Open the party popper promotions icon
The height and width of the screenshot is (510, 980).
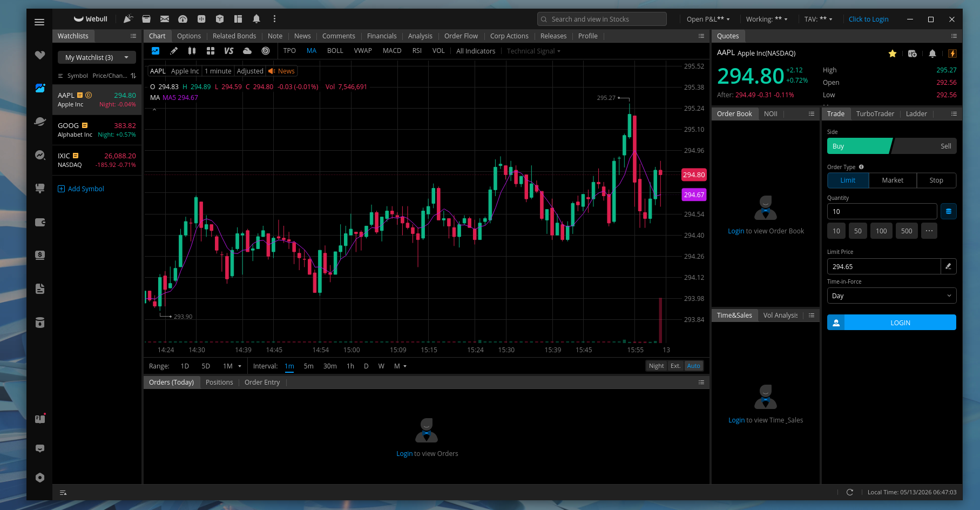tap(128, 19)
